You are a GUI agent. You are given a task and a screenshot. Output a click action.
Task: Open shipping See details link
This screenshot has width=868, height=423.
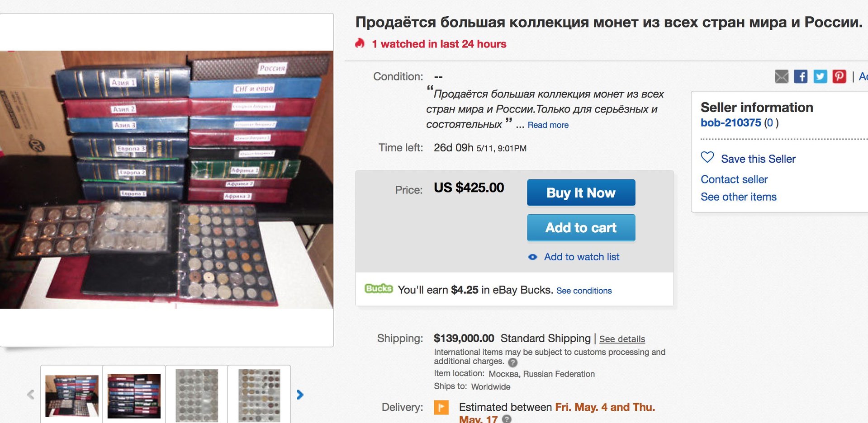(x=622, y=339)
